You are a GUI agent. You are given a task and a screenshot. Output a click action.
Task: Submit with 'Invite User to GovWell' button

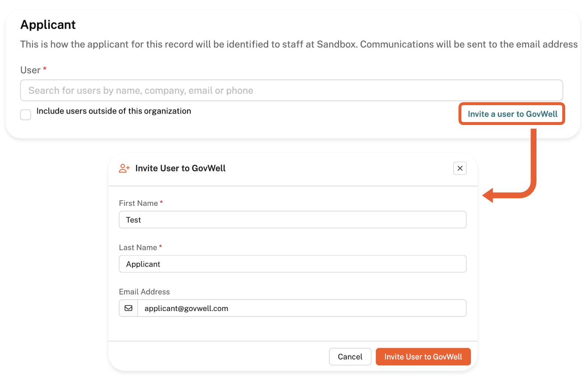pyautogui.click(x=423, y=357)
